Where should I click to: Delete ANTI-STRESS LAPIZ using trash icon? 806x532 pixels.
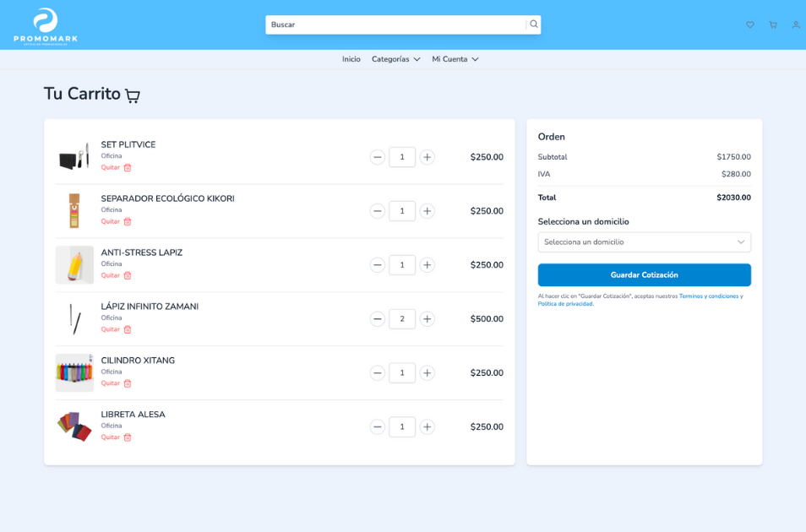tap(128, 275)
